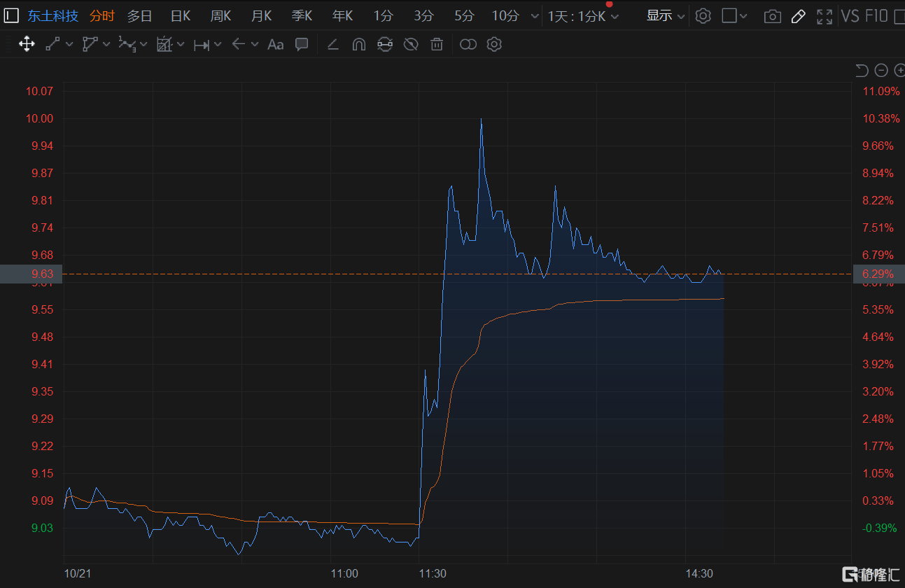Image resolution: width=905 pixels, height=588 pixels.
Task: Take a chart screenshot with camera icon
Action: 772,16
